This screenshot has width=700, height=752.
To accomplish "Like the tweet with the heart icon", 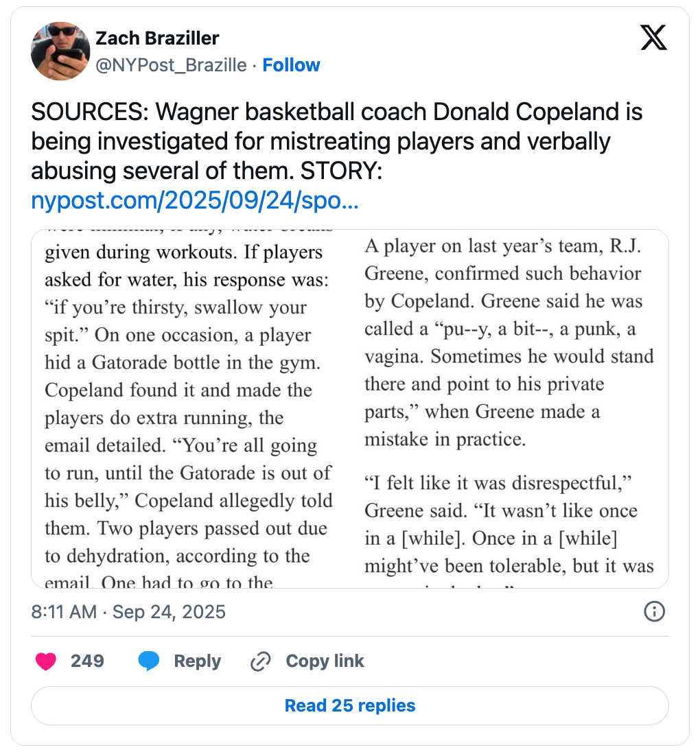I will pos(46,661).
